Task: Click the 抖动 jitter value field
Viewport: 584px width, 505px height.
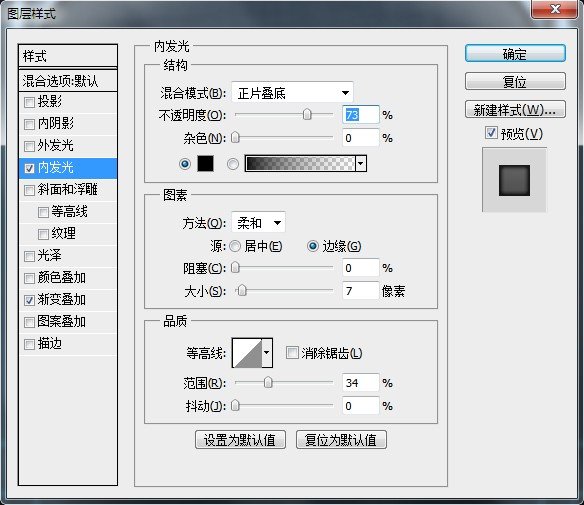Action: coord(361,406)
